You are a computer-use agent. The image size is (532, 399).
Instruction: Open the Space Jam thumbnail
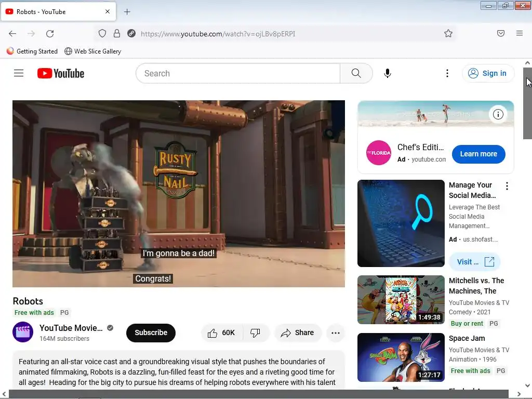click(401, 357)
